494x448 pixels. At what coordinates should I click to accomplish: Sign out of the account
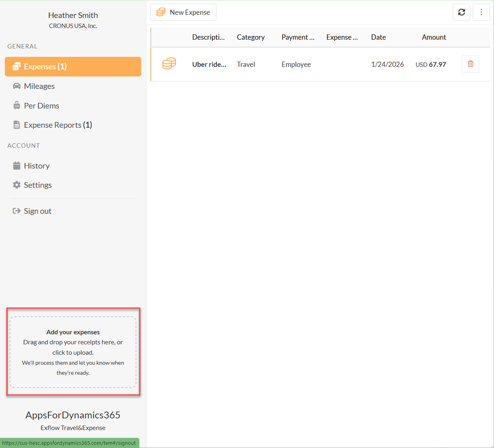tap(37, 211)
